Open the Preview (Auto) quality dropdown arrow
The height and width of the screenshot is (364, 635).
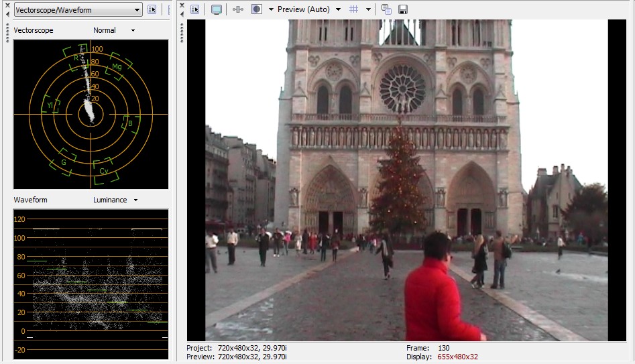(x=338, y=9)
